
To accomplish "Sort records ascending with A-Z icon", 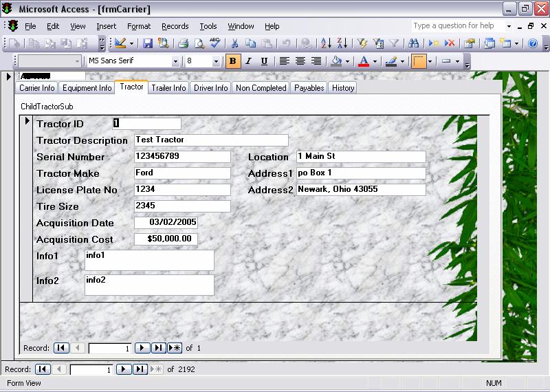I will point(324,43).
